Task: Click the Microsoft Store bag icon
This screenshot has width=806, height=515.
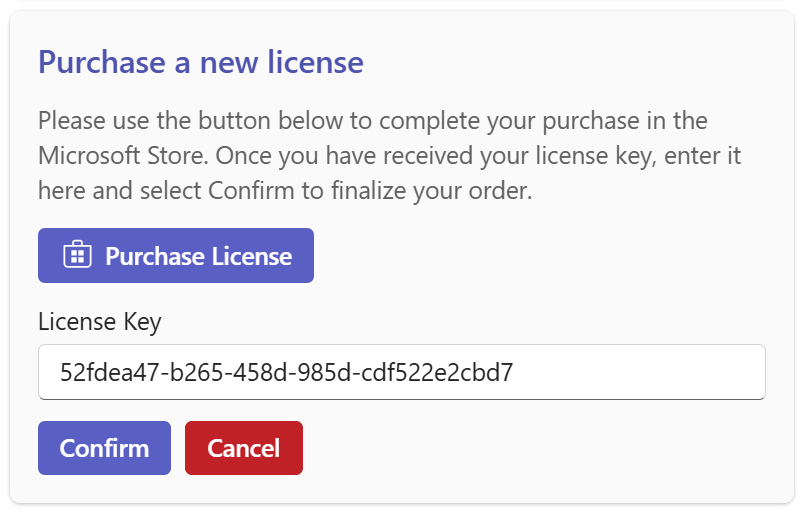Action: pos(77,256)
